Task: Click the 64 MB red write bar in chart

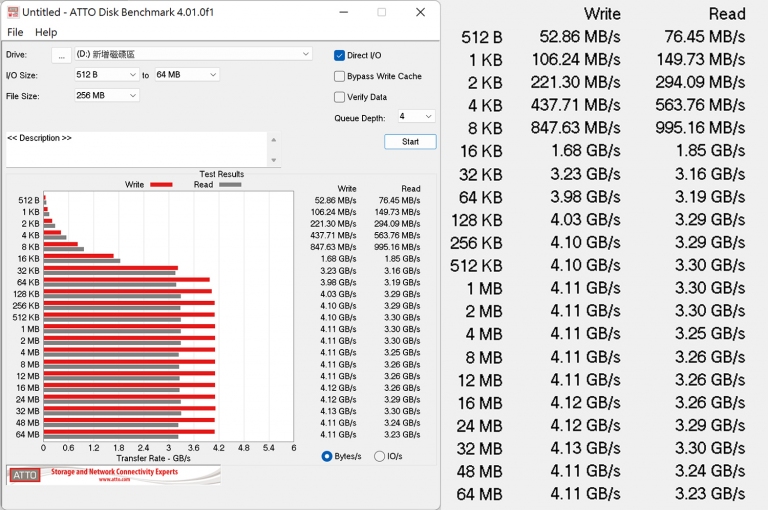Action: pyautogui.click(x=129, y=432)
